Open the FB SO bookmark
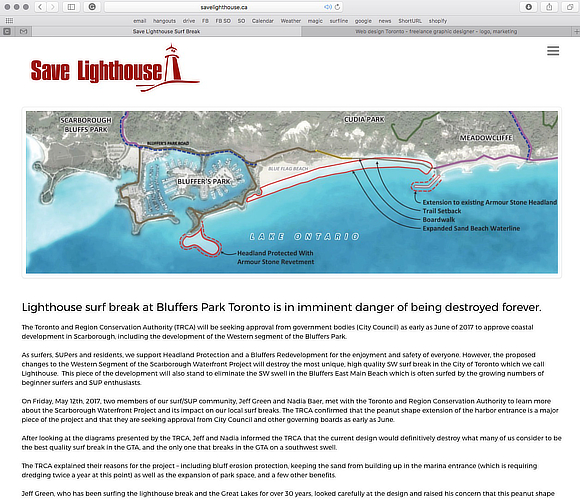Image resolution: width=580 pixels, height=500 pixels. point(223,21)
